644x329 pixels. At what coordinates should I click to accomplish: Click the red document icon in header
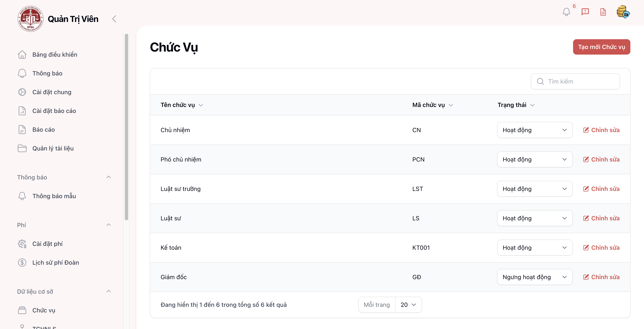pos(603,12)
